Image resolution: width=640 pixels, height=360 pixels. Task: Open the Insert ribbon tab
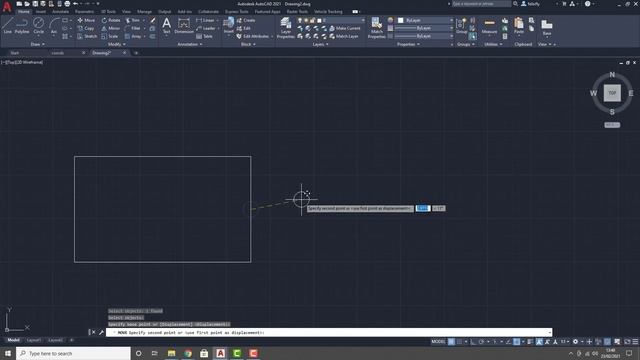(x=41, y=11)
